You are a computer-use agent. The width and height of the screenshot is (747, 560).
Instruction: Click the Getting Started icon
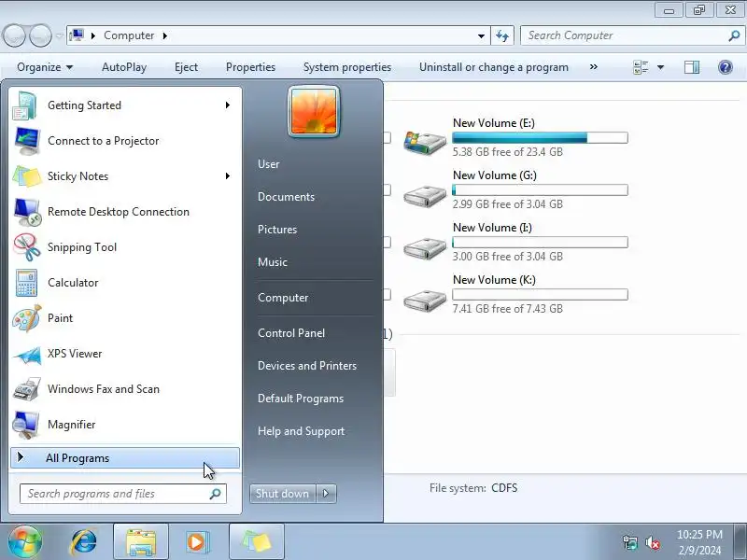tap(25, 105)
